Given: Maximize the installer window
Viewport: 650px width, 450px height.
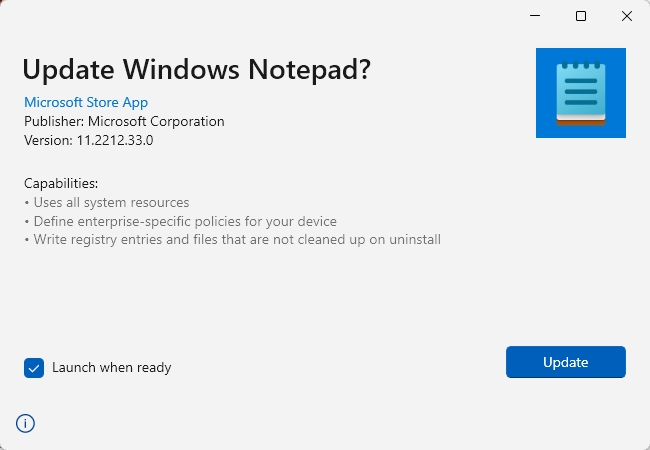Looking at the screenshot, I should 581,16.
